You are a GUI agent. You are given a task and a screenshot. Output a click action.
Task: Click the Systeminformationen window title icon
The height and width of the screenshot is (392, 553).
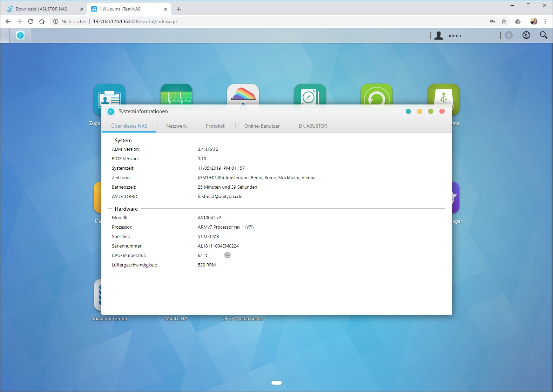point(111,111)
